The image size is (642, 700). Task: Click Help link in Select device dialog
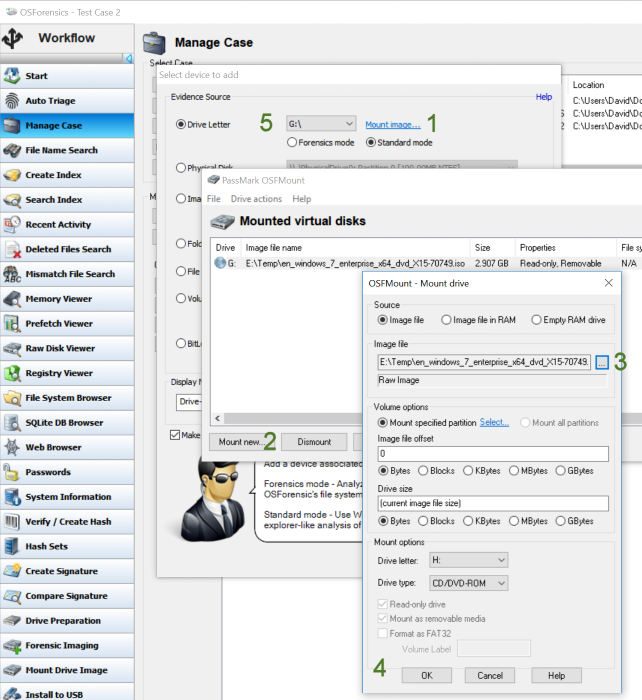(544, 97)
